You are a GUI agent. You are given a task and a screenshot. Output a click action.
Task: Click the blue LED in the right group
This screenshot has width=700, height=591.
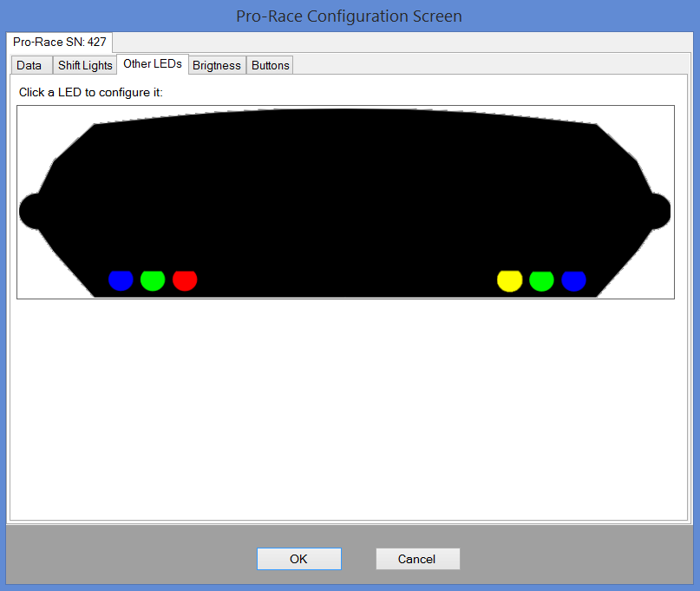click(x=573, y=279)
